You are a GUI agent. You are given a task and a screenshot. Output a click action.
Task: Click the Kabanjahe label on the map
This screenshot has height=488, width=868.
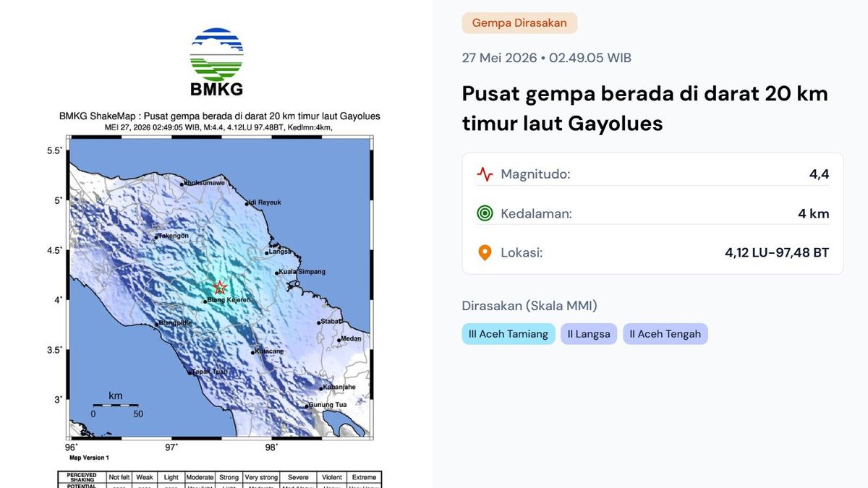coord(339,387)
